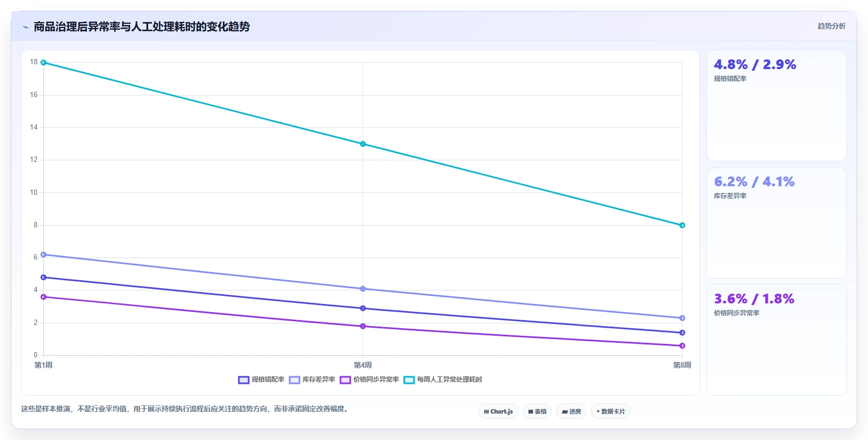Click the 库存差异率 card label

[730, 196]
